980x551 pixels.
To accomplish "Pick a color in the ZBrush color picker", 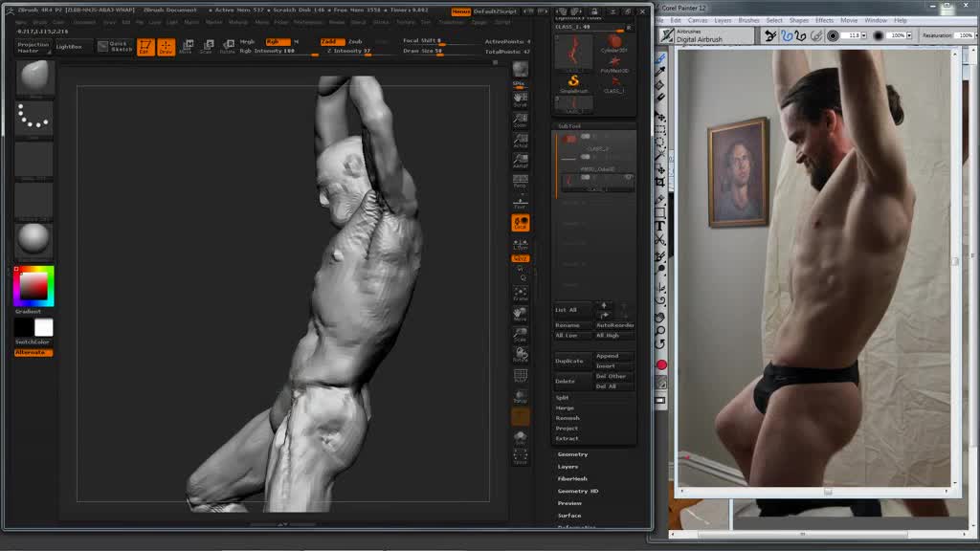I will click(x=33, y=286).
